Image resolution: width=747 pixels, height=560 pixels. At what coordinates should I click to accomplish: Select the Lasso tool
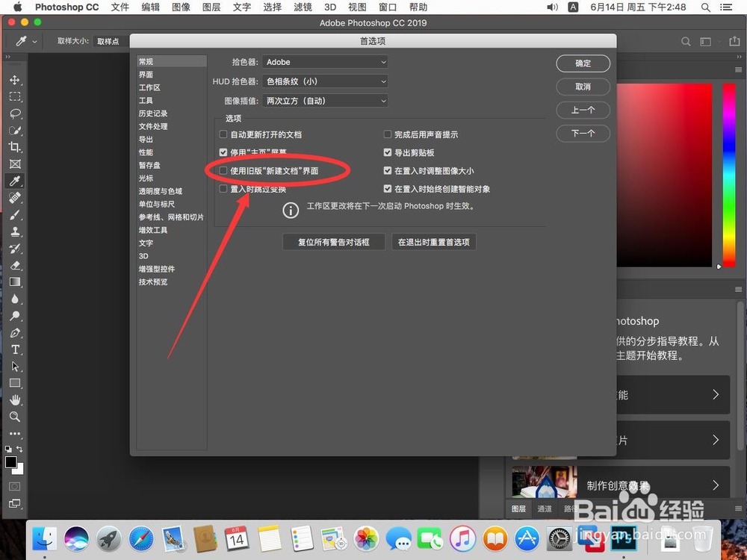pos(15,113)
